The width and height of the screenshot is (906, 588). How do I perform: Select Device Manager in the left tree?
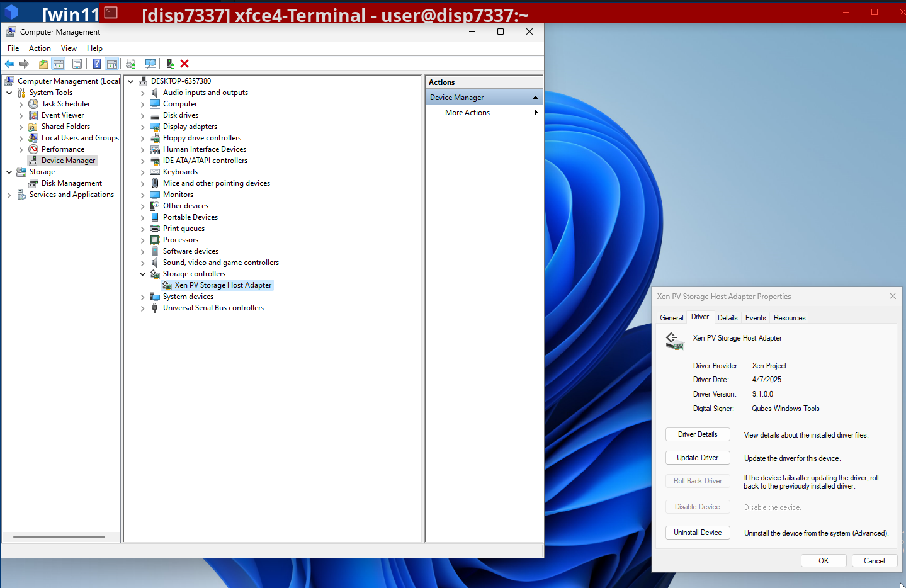tap(68, 161)
